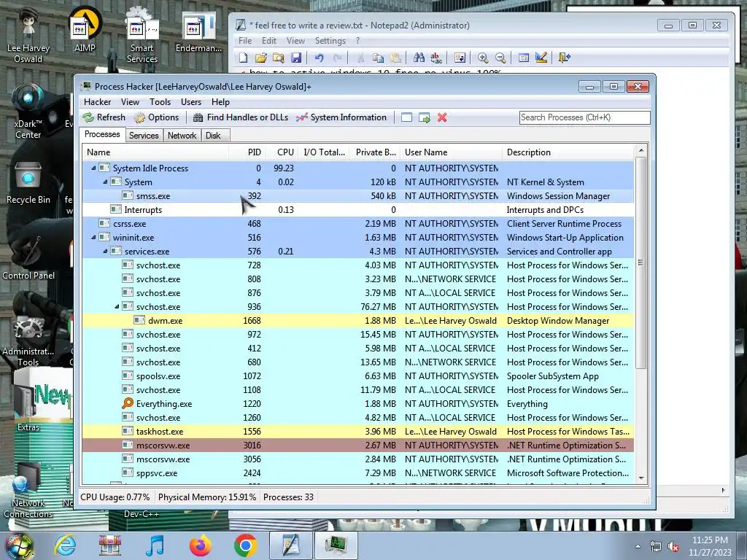The image size is (747, 560).
Task: Open the Hacker menu
Action: [97, 102]
